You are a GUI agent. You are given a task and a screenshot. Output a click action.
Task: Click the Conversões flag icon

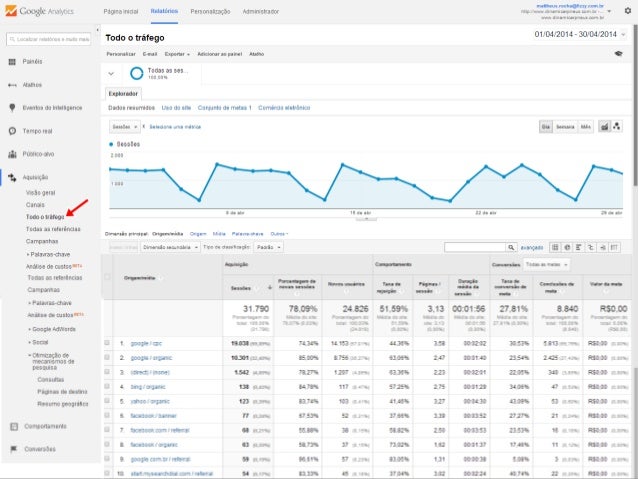tap(12, 449)
